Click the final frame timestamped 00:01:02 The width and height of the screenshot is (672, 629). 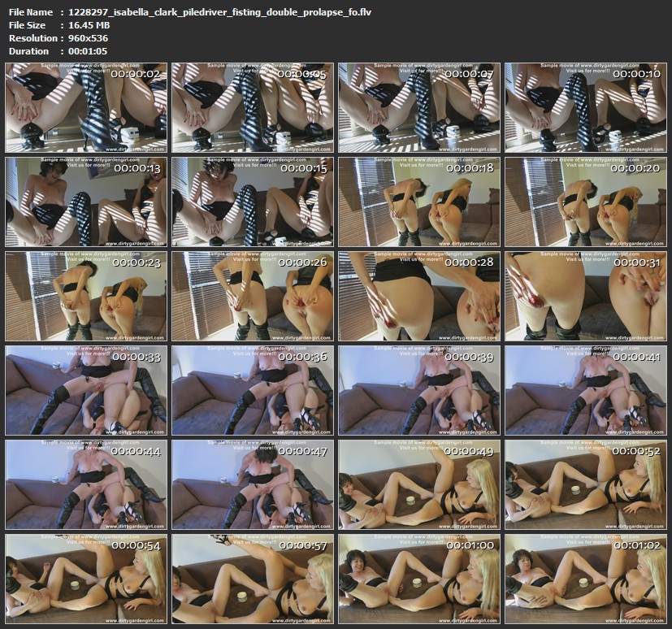(x=585, y=579)
